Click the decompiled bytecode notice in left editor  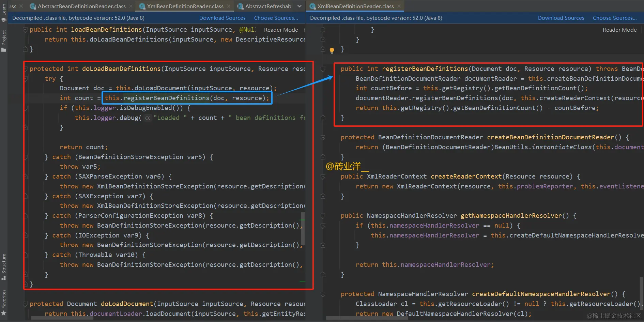tap(78, 18)
